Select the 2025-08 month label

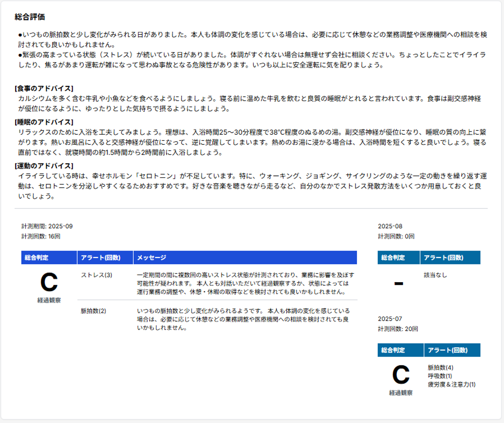point(390,226)
